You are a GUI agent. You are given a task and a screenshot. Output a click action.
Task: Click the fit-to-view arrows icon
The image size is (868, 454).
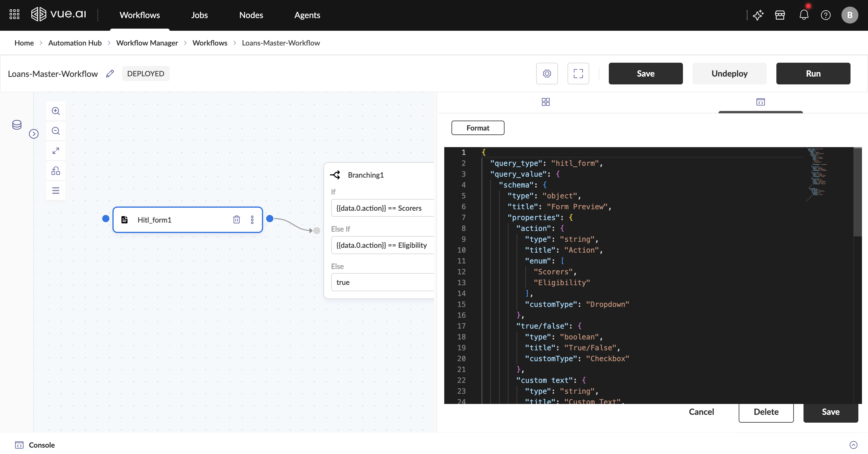pyautogui.click(x=55, y=151)
